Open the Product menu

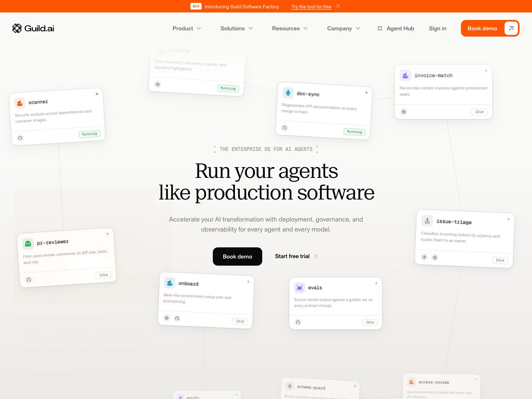(187, 28)
